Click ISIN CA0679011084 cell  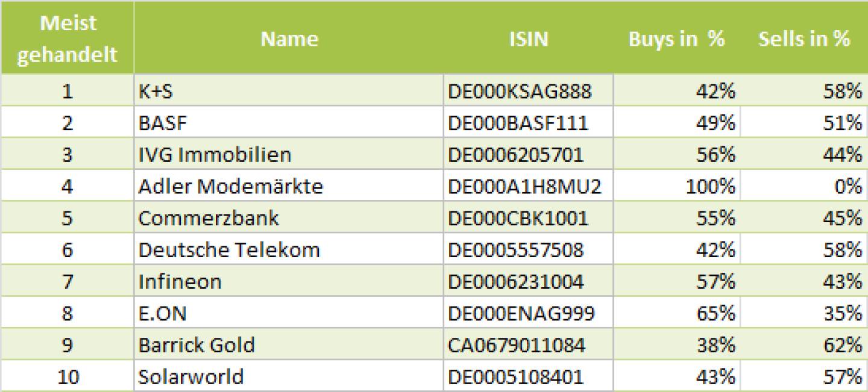[517, 346]
